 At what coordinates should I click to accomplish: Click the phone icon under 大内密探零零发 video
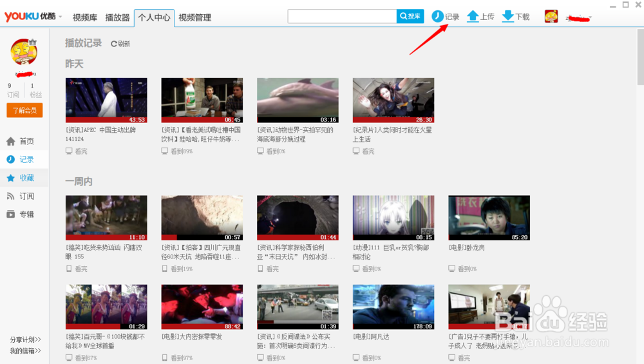coord(165,358)
